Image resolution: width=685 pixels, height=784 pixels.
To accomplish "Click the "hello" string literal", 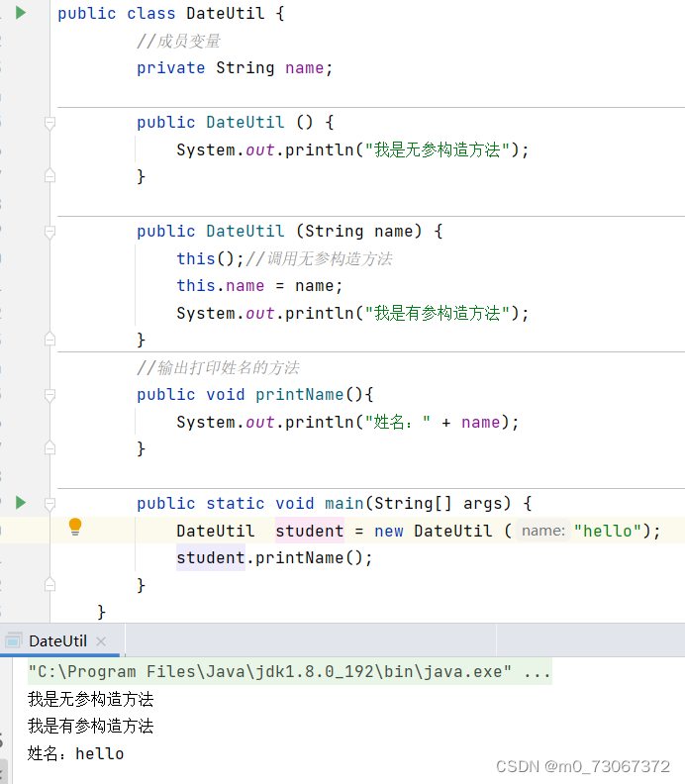I will (608, 531).
